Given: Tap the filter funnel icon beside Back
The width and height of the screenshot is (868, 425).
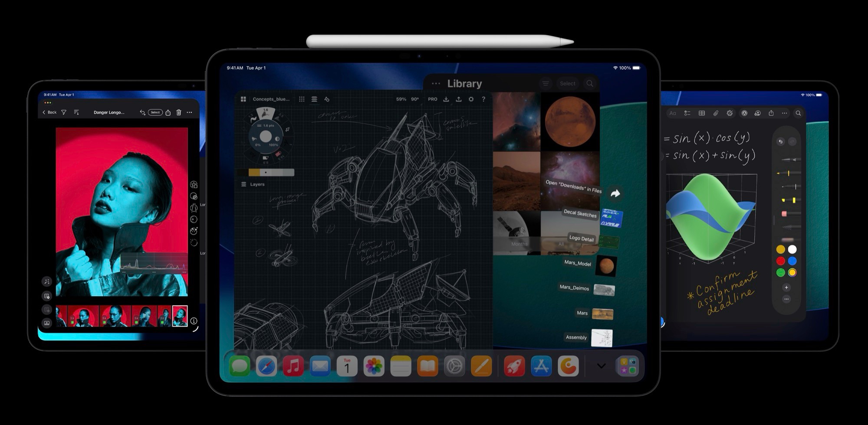Looking at the screenshot, I should (x=64, y=112).
